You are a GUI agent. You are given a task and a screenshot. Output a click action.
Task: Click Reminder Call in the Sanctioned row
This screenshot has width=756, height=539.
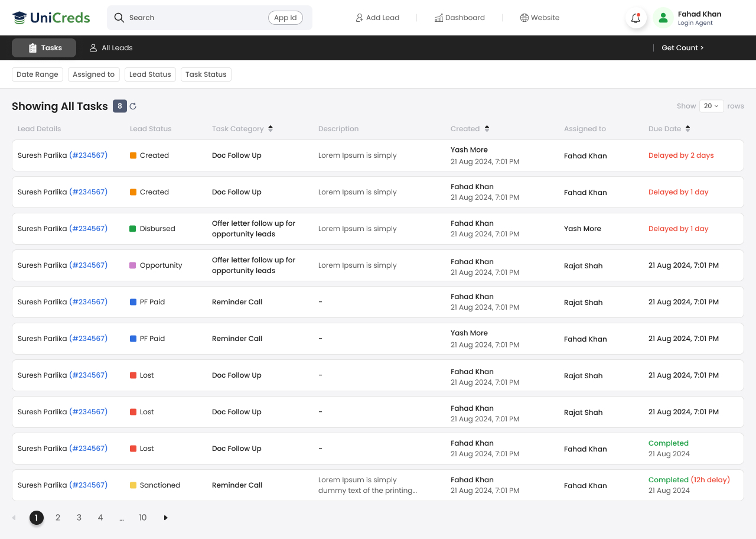pos(237,485)
